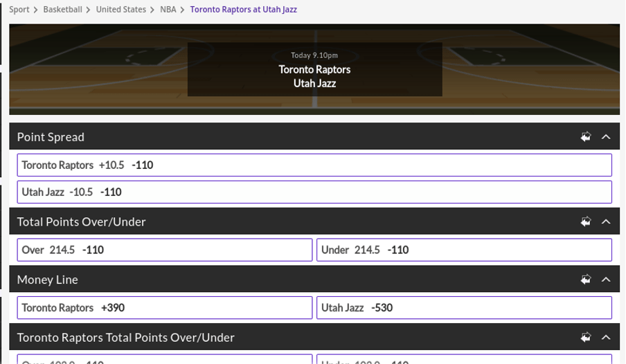This screenshot has height=364, width=626.
Task: Click Total Points Over/Under header title
Action: (x=82, y=221)
